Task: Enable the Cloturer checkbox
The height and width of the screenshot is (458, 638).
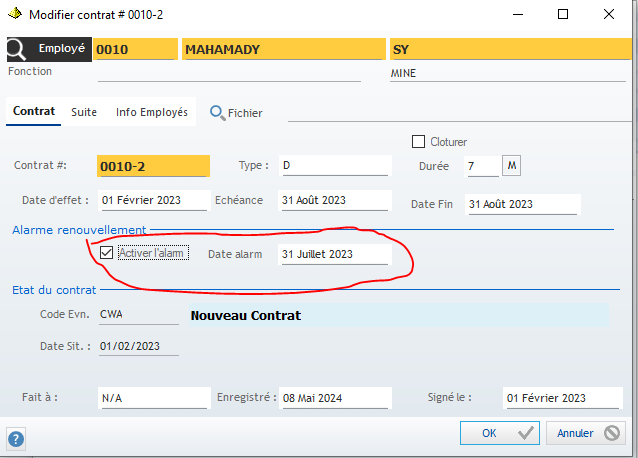Action: coord(419,142)
